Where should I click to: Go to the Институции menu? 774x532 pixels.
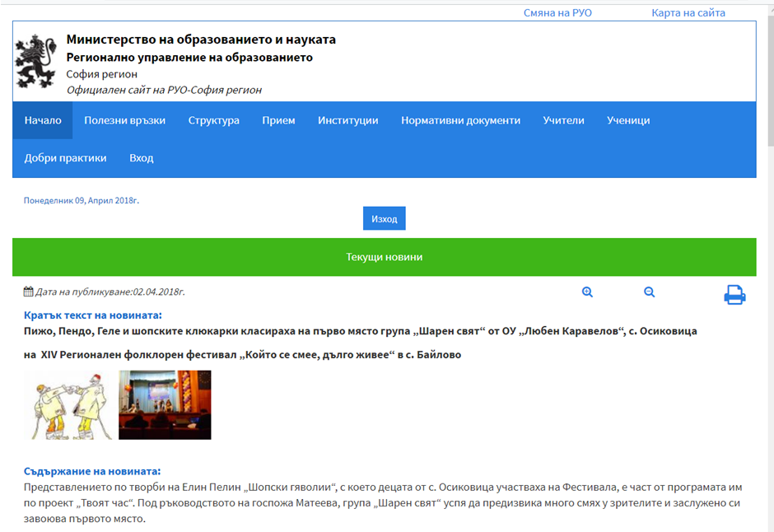coord(348,120)
